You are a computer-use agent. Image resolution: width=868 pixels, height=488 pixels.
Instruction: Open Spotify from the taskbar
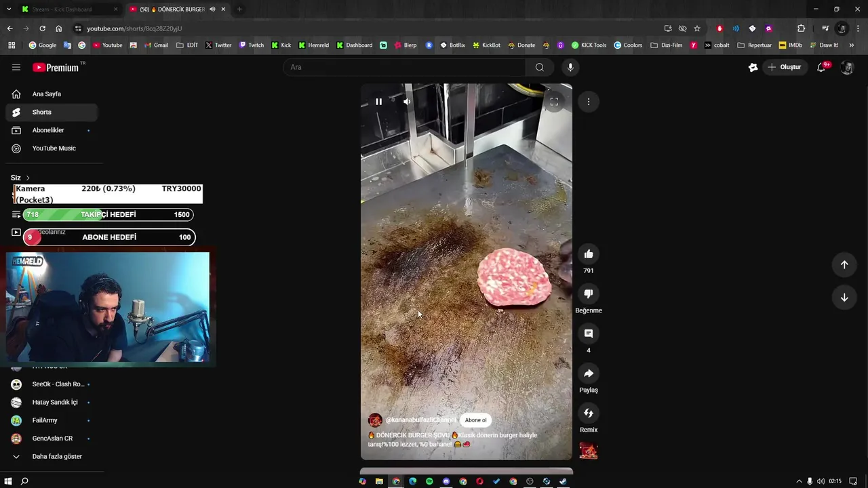tap(429, 481)
